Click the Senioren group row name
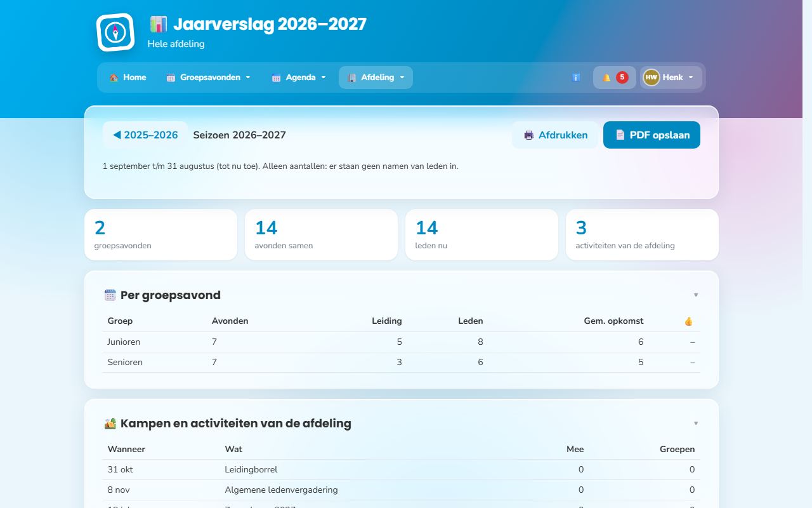Screen dimensions: 812x508 coord(125,363)
